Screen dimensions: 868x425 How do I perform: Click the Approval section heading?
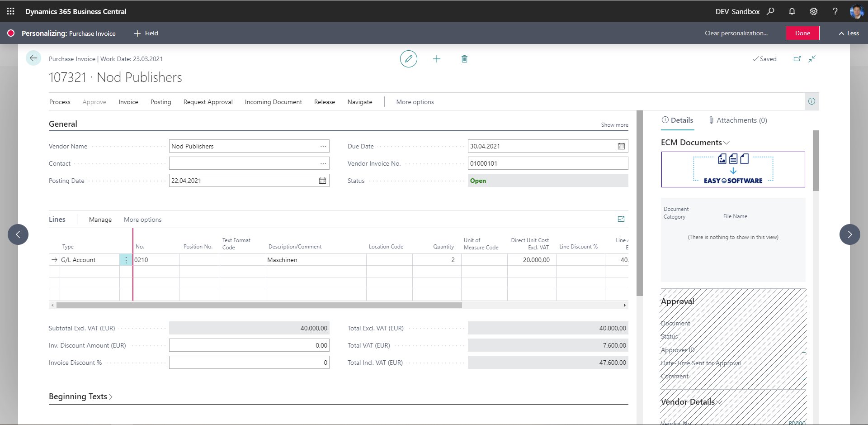[x=677, y=301]
